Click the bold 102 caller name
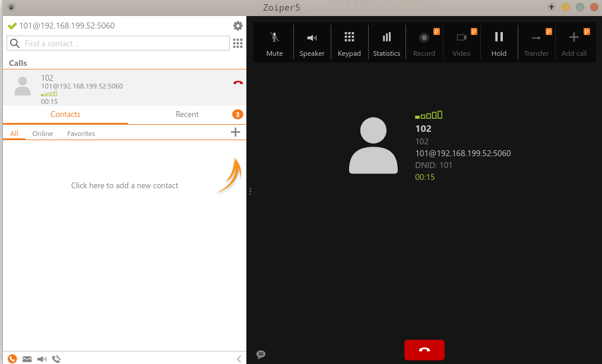Viewport: 602px width, 364px height. pyautogui.click(x=423, y=129)
